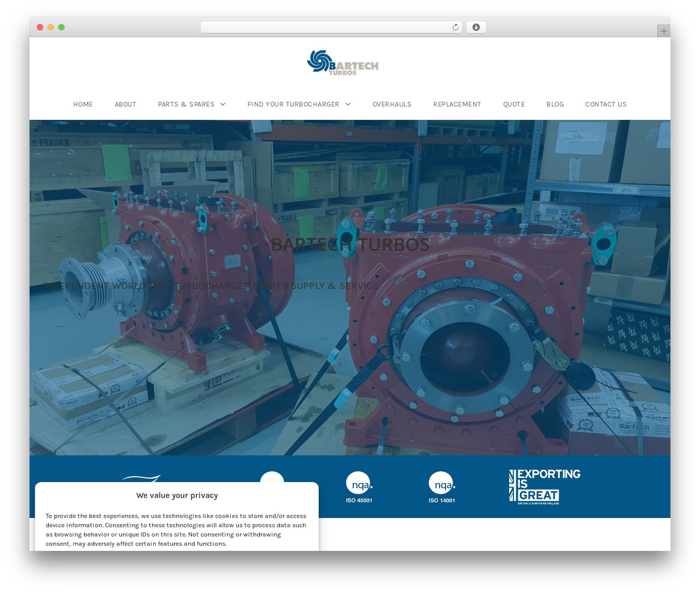This screenshot has height=593, width=700.
Task: Visit the Blog page
Action: click(555, 104)
